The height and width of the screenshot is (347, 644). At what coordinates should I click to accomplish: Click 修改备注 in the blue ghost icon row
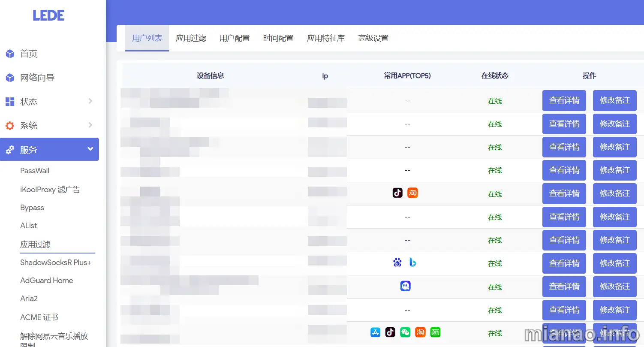coord(614,287)
